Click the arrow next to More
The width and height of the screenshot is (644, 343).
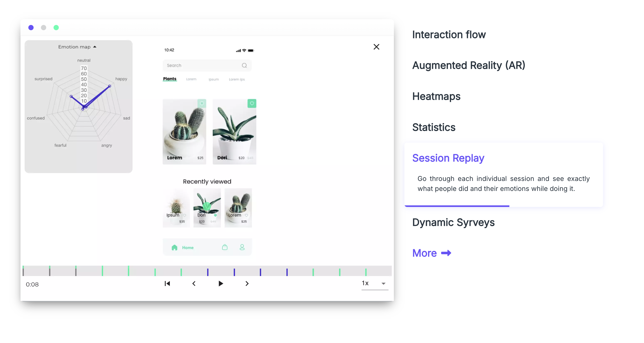point(446,253)
